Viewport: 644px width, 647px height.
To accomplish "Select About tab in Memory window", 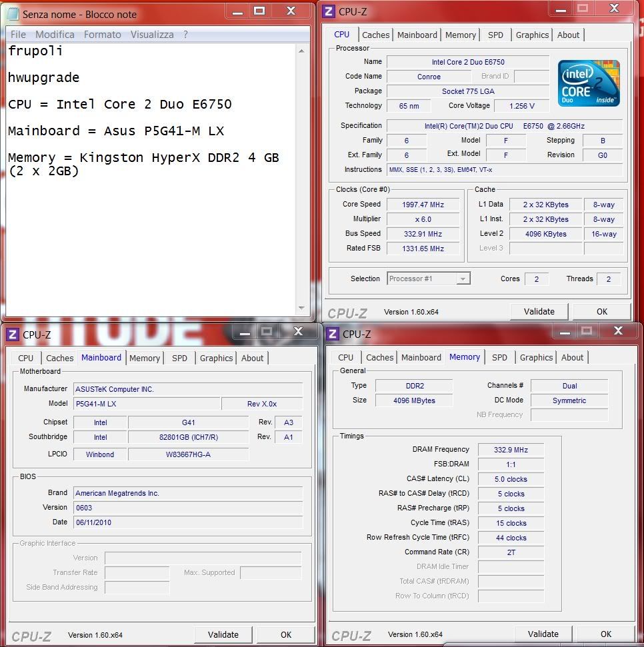I will (x=572, y=357).
